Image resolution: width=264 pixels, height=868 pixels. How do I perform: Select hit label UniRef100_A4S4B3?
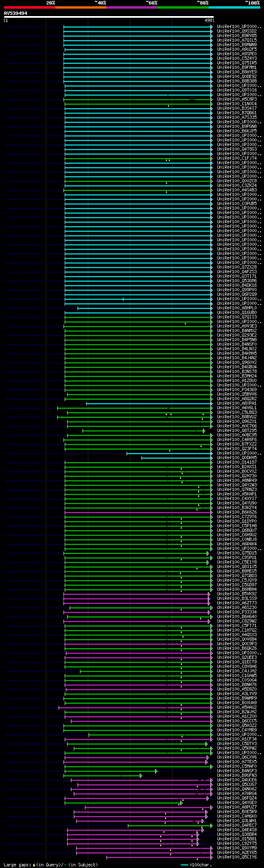(x=237, y=190)
